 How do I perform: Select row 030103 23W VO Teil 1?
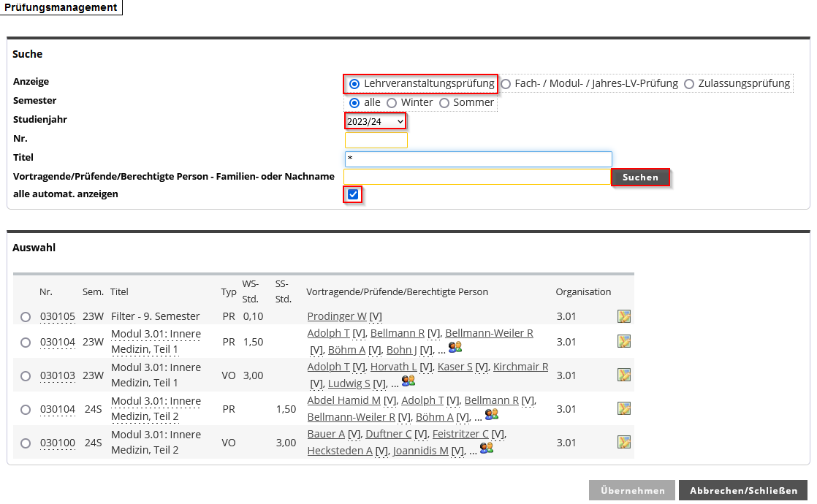(x=26, y=376)
